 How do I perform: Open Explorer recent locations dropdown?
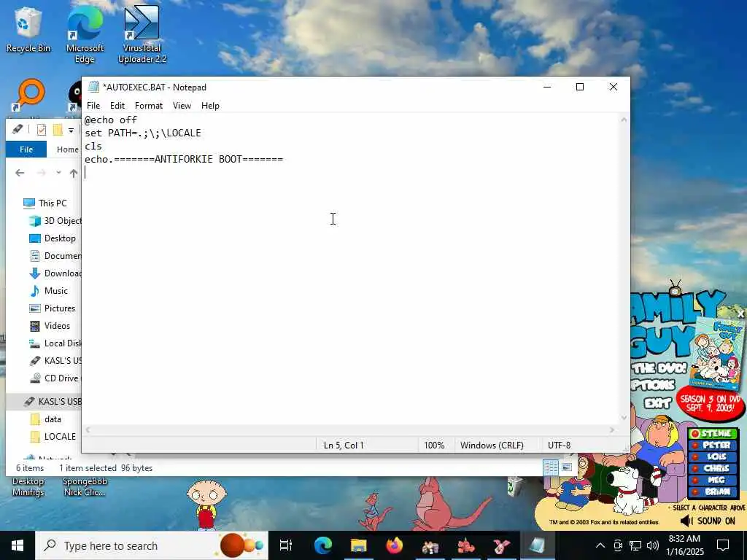(58, 173)
